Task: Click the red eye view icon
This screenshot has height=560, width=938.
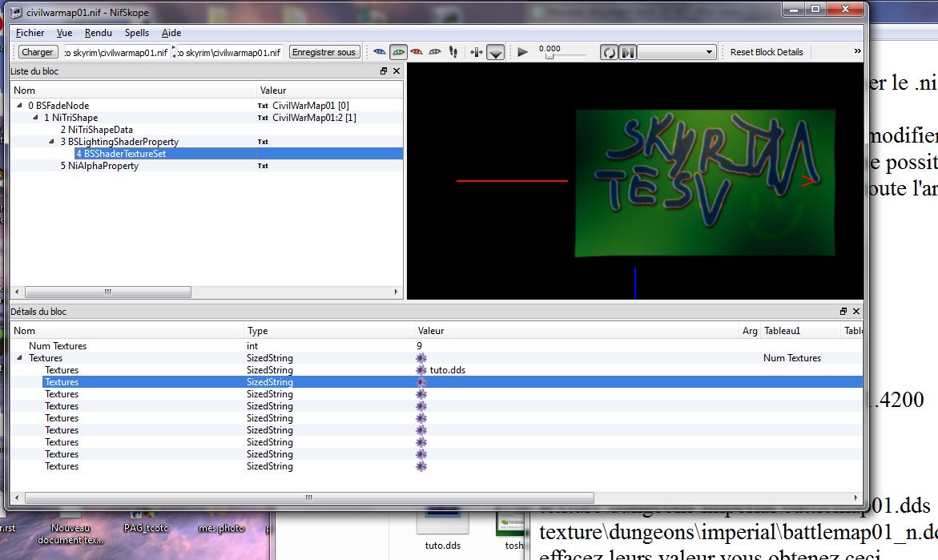Action: coord(417,52)
